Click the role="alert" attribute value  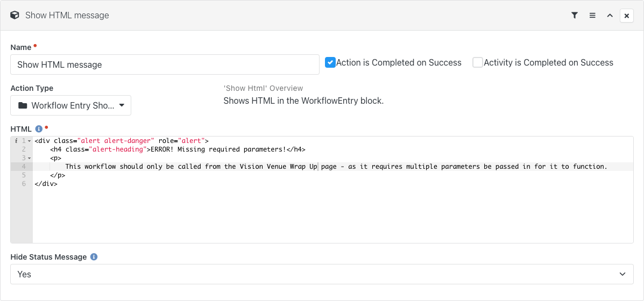tap(191, 141)
